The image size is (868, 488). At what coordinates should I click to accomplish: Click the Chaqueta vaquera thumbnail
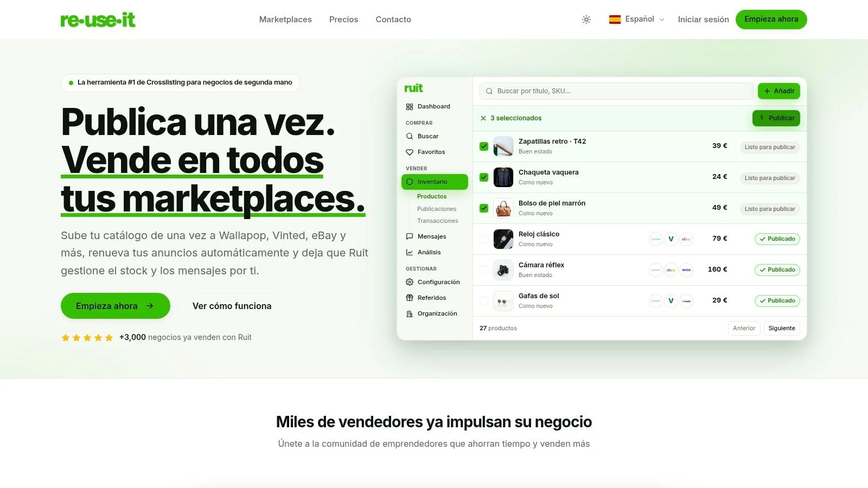tap(503, 177)
